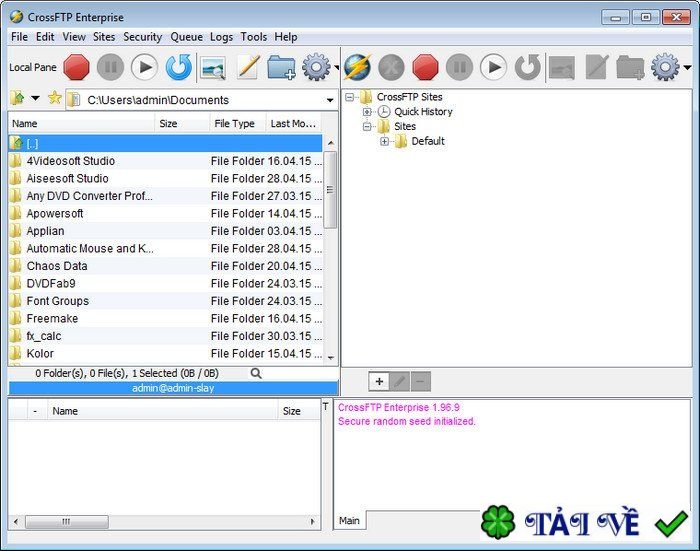This screenshot has height=551, width=700.
Task: Switch to the Main log tab
Action: tap(349, 521)
